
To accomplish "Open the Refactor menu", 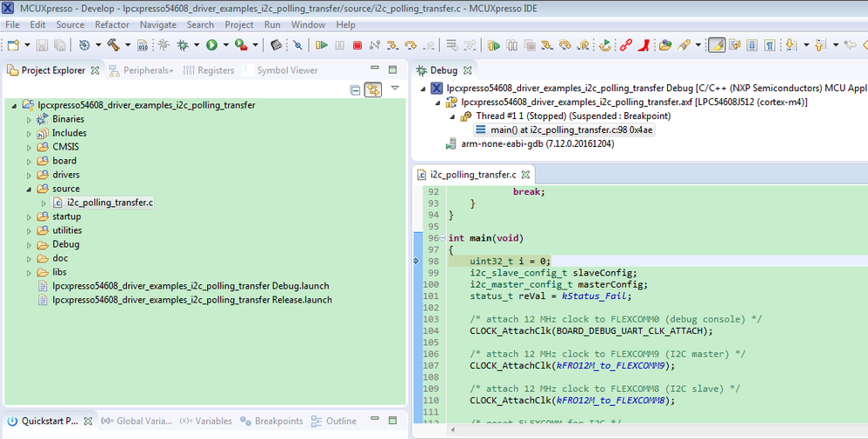I will tap(111, 25).
